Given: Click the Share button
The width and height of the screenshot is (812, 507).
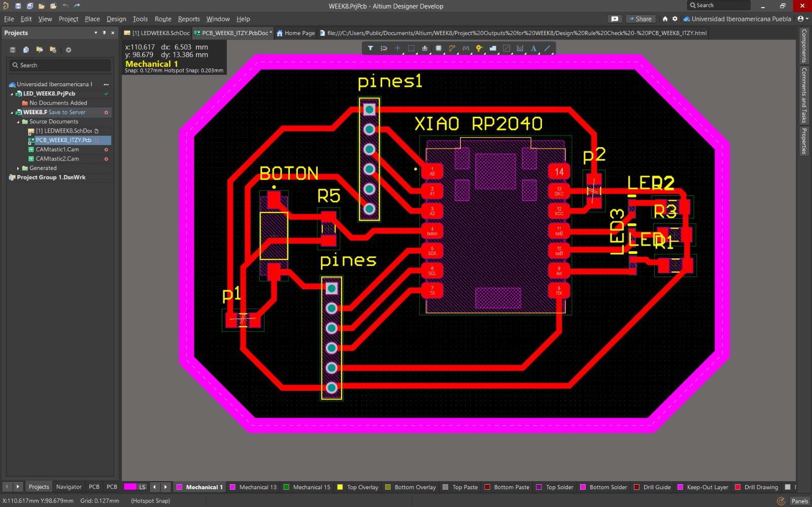Looking at the screenshot, I should [x=640, y=19].
